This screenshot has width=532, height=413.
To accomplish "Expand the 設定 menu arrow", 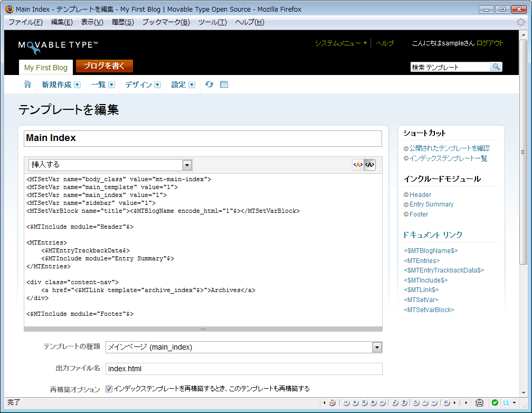I will point(192,85).
